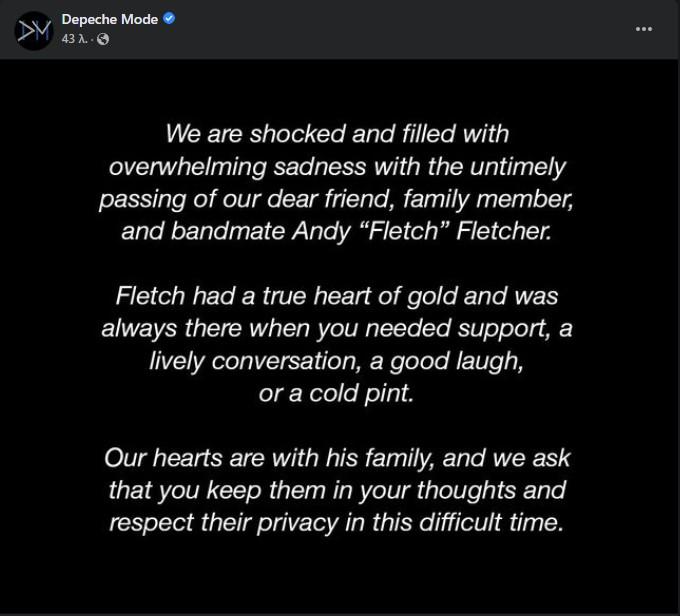Screen dimensions: 680x616
Task: Click the text 'or a cold pint.'
Action: pos(337,393)
